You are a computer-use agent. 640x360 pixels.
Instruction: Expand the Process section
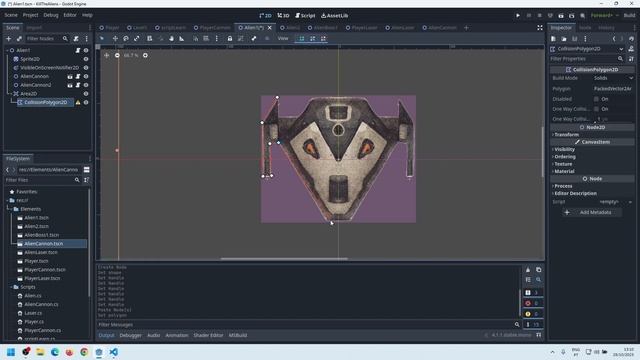pyautogui.click(x=563, y=186)
